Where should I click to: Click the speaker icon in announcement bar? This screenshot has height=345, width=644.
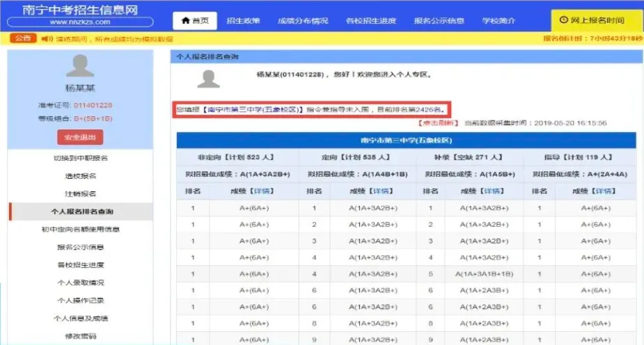pos(47,38)
